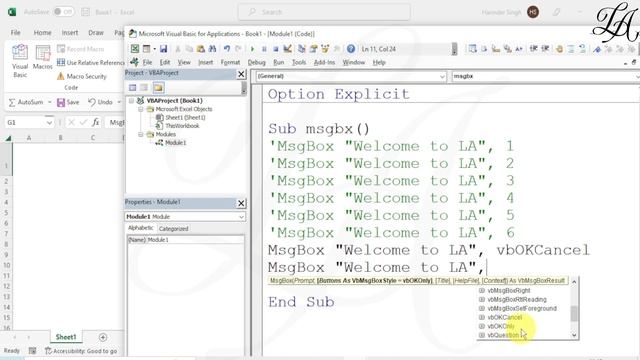Open the VBA Edit menu
The width and height of the screenshot is (640, 360).
[165, 62]
